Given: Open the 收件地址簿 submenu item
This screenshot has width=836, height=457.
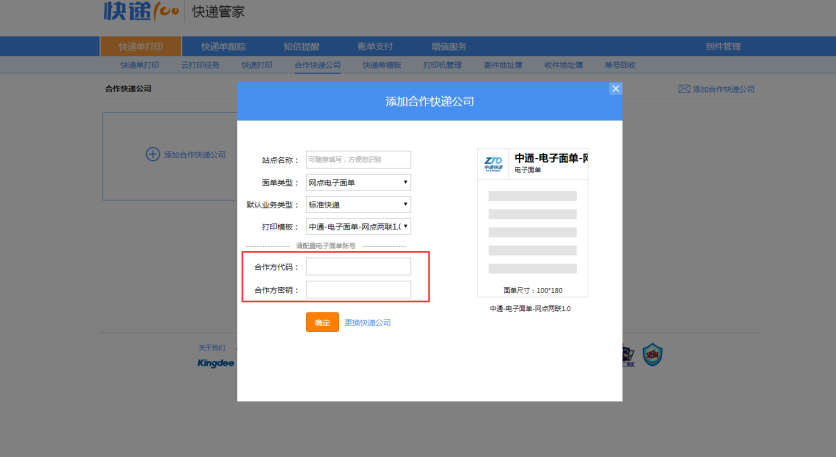Looking at the screenshot, I should tap(564, 65).
